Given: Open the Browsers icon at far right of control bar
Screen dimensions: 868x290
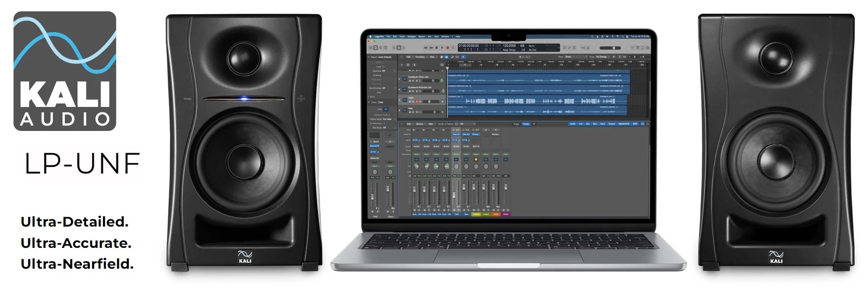Looking at the screenshot, I should 647,48.
